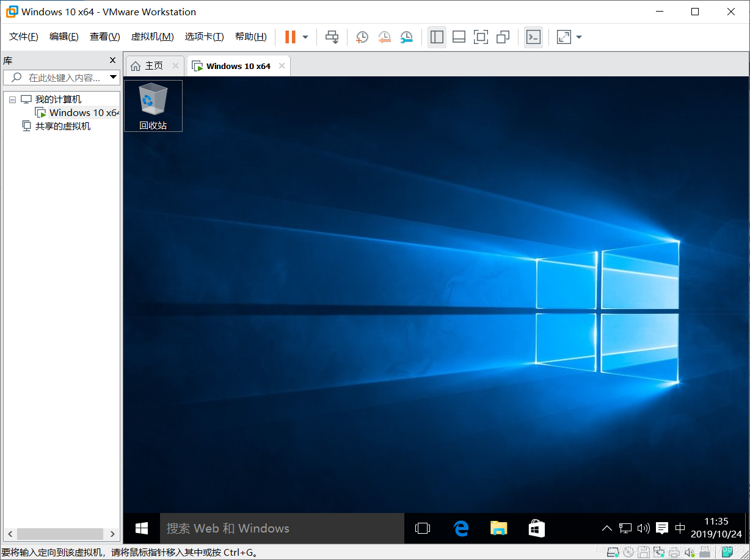750x560 pixels.
Task: Open the power options dropdown arrow
Action: pos(305,37)
